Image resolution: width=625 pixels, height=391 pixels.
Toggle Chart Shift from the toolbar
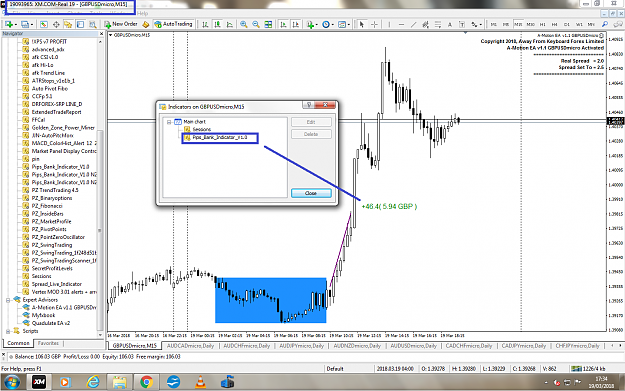coord(296,24)
